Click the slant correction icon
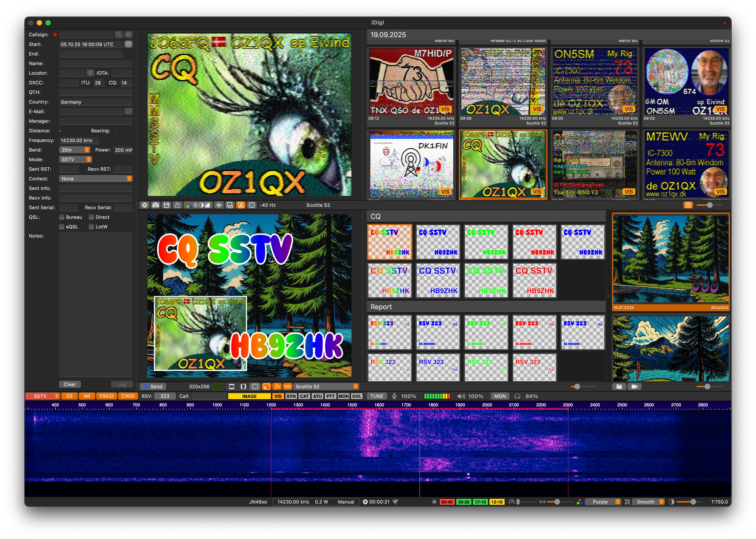Viewport: 756px width, 539px height. pyautogui.click(x=230, y=205)
